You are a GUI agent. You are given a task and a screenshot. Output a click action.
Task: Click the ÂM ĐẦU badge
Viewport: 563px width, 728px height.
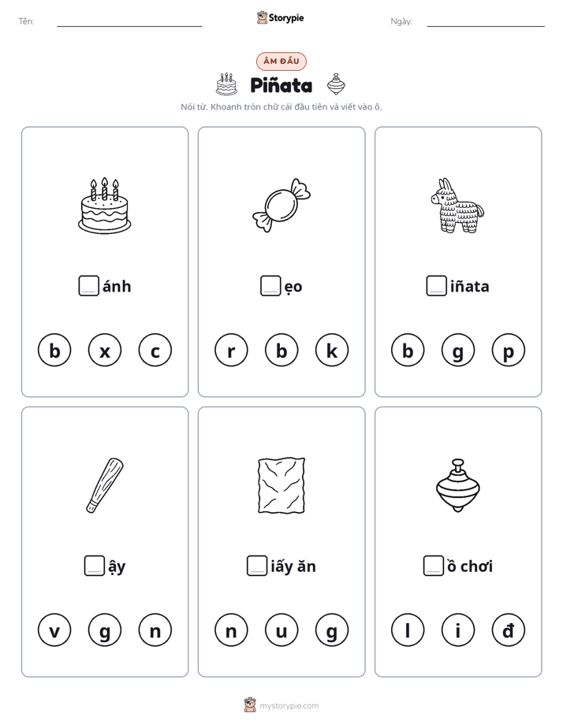(x=281, y=61)
